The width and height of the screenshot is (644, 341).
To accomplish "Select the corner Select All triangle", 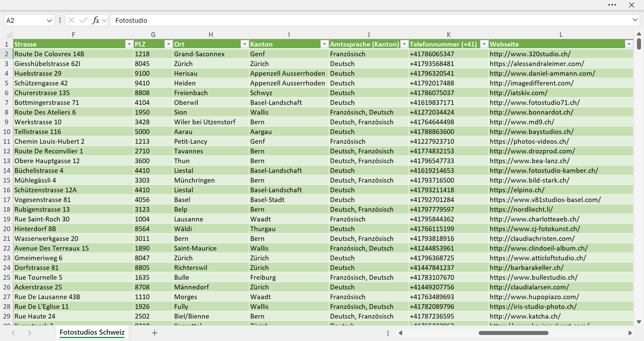I will [x=8, y=34].
